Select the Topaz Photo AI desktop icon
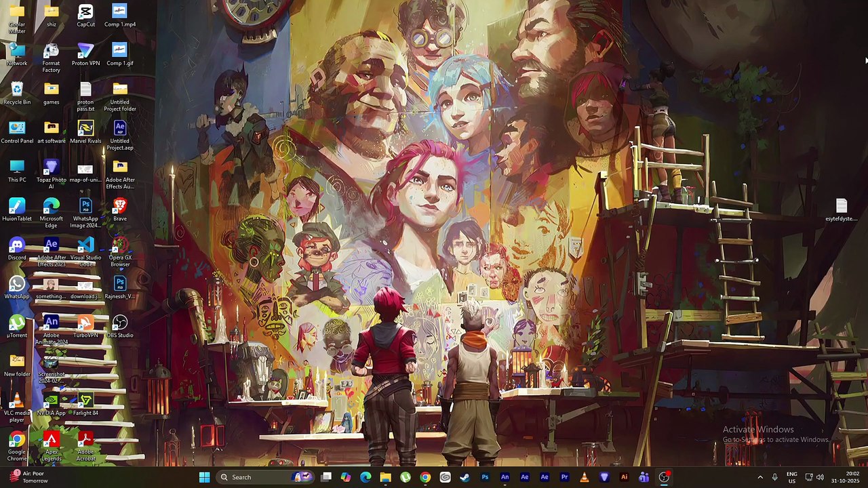 [x=51, y=174]
